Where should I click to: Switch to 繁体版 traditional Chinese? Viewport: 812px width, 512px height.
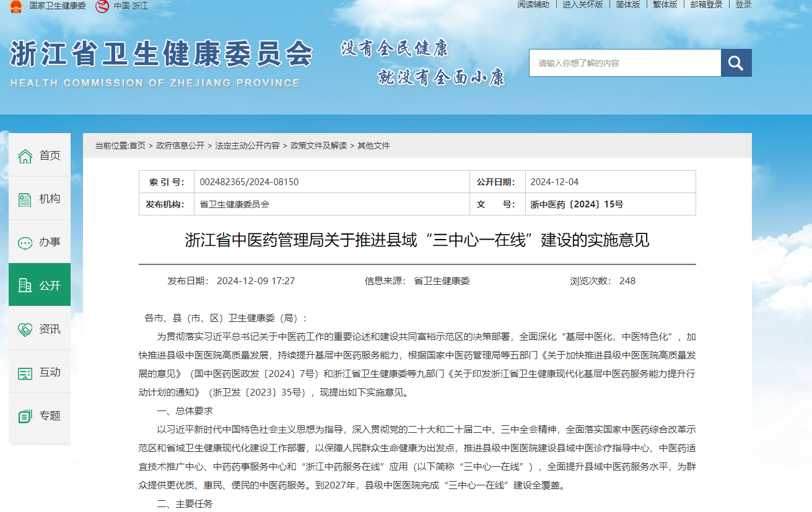click(x=665, y=4)
